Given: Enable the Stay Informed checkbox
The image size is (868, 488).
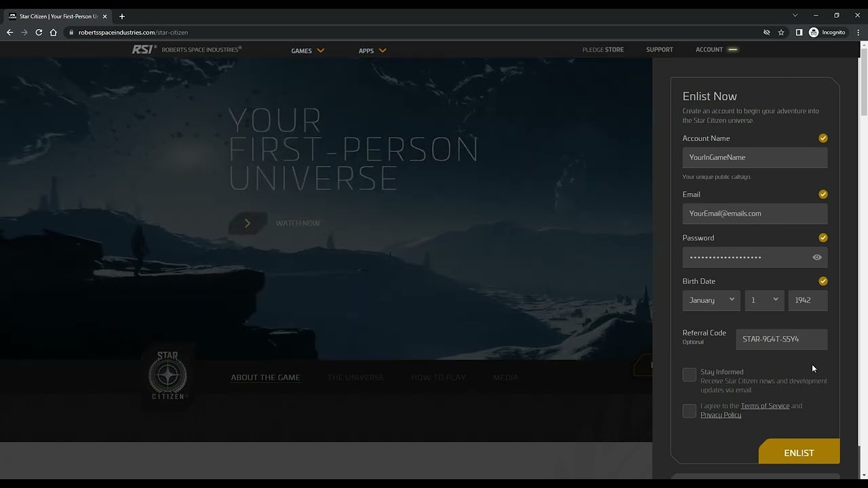Looking at the screenshot, I should [x=689, y=375].
